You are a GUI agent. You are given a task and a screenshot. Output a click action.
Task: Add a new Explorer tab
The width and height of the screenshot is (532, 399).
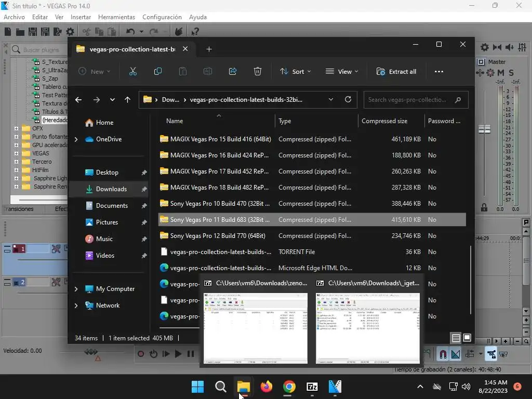click(x=209, y=49)
